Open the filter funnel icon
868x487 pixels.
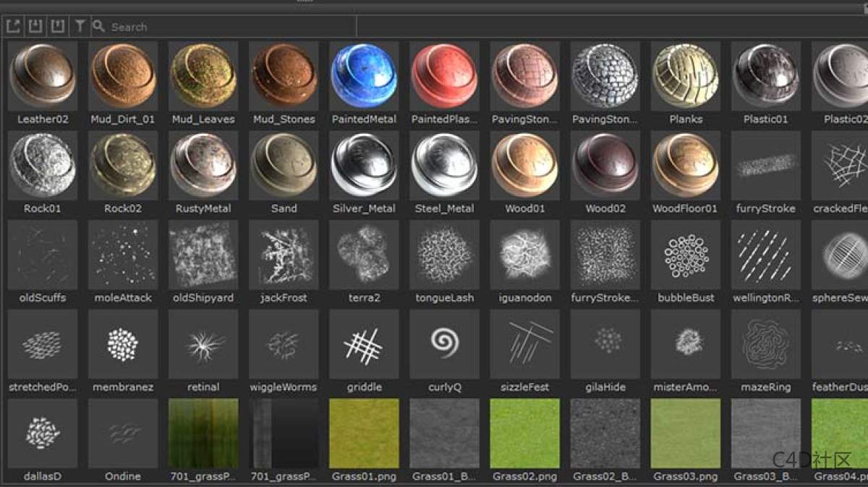[80, 27]
